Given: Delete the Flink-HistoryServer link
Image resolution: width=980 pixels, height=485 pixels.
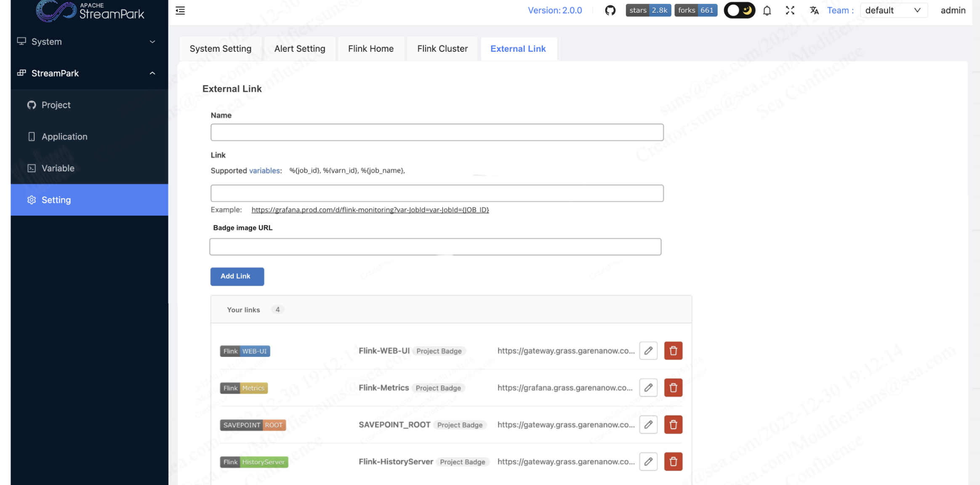Looking at the screenshot, I should point(673,462).
